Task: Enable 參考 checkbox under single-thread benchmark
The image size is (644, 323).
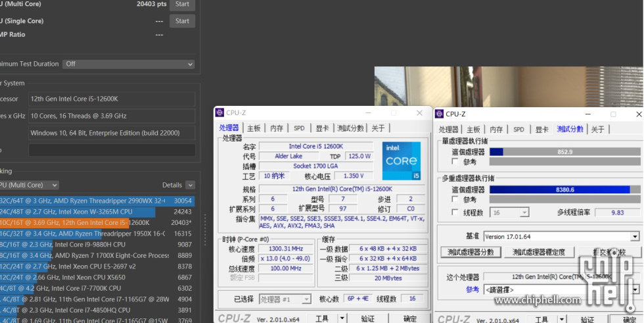Action: click(455, 162)
